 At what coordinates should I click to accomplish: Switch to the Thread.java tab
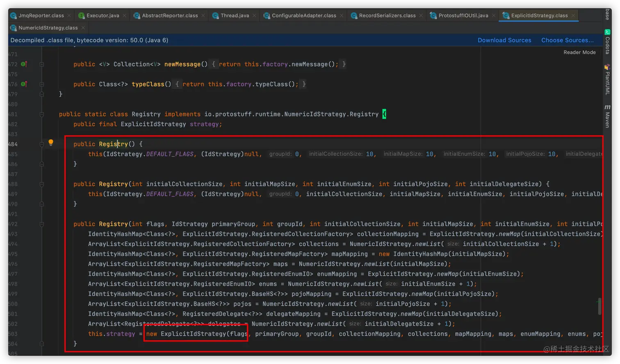coord(235,16)
